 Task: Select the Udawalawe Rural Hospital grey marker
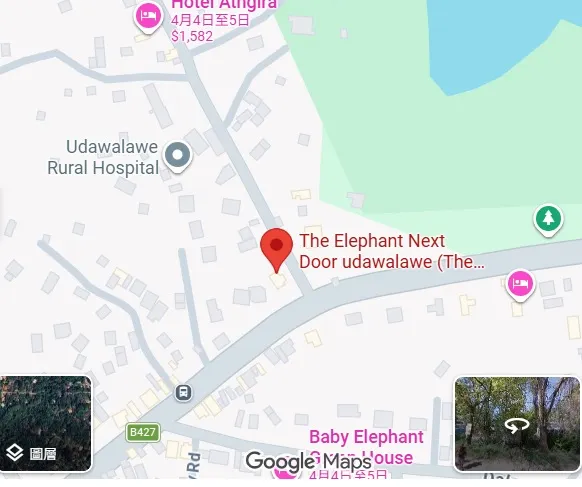coord(177,157)
